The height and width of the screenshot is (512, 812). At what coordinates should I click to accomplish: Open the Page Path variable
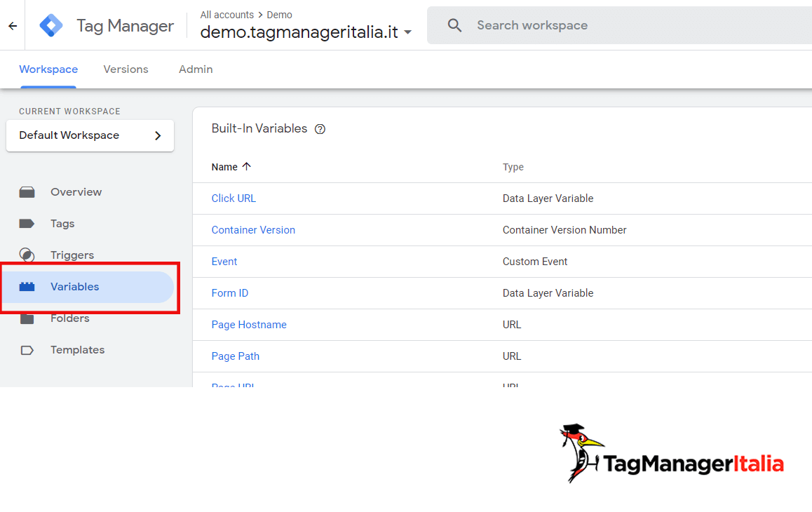tap(236, 356)
